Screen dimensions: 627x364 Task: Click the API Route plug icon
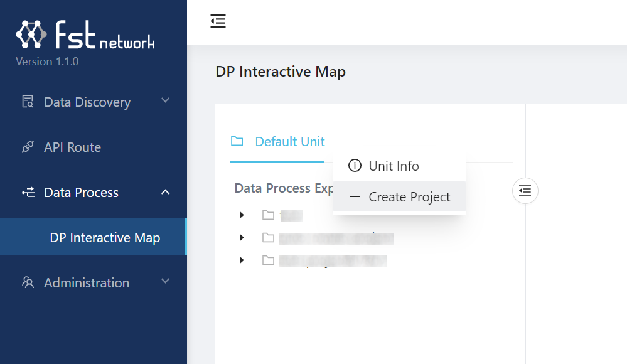click(x=28, y=147)
